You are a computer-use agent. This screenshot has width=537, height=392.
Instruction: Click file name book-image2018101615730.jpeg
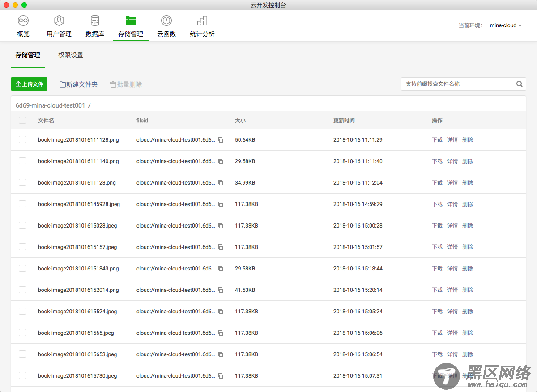coord(77,376)
